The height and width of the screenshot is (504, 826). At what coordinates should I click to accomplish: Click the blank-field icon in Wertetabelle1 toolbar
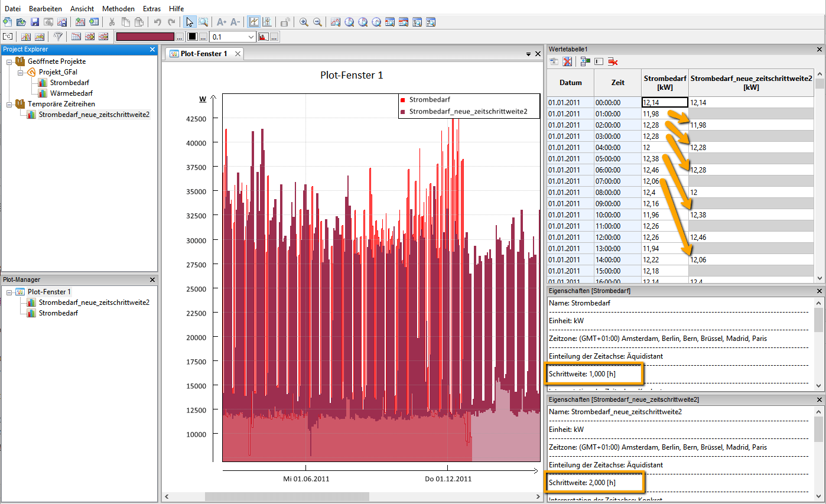click(x=599, y=61)
